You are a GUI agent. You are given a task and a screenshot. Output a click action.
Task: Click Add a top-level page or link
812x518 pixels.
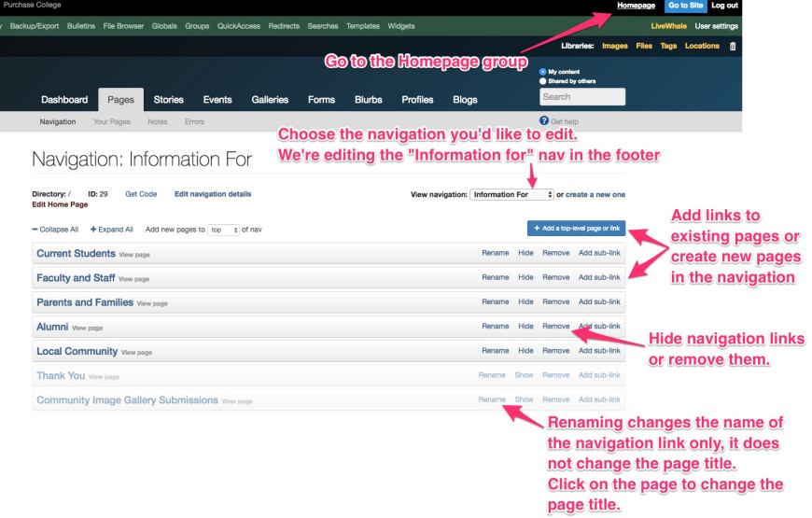click(x=577, y=229)
